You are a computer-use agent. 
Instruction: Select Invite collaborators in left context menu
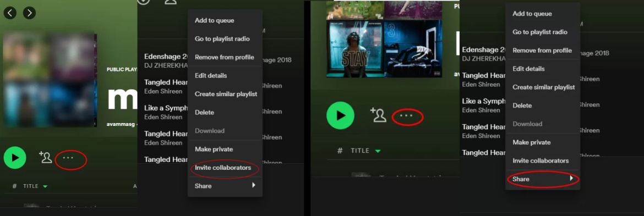pyautogui.click(x=225, y=168)
